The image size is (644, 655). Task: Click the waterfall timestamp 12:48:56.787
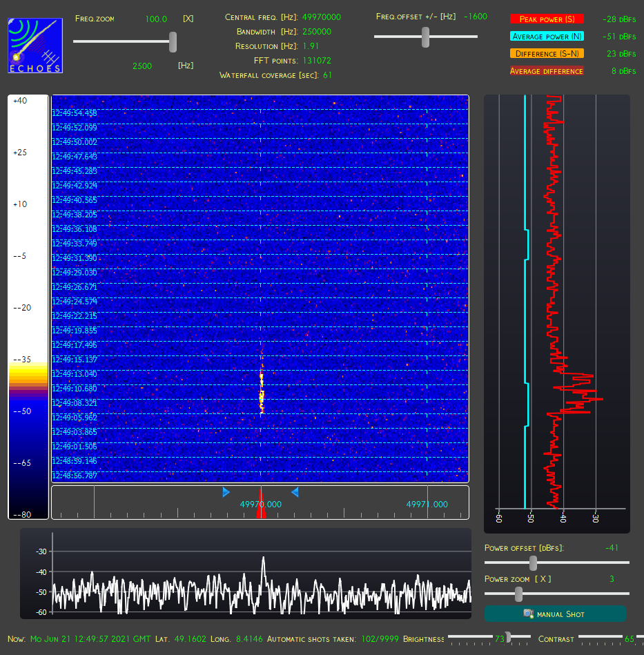tap(75, 476)
